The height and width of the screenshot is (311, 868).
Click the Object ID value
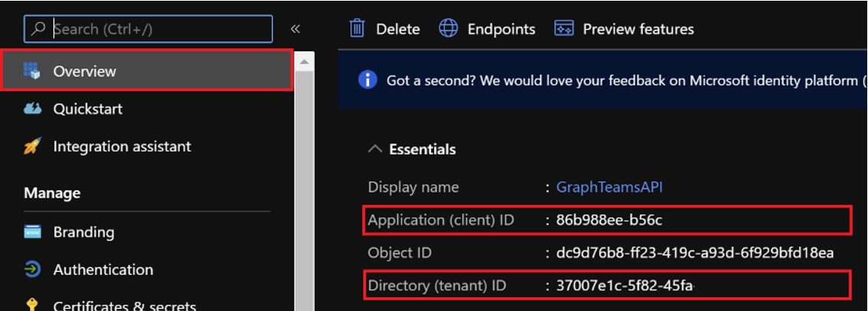click(x=694, y=253)
